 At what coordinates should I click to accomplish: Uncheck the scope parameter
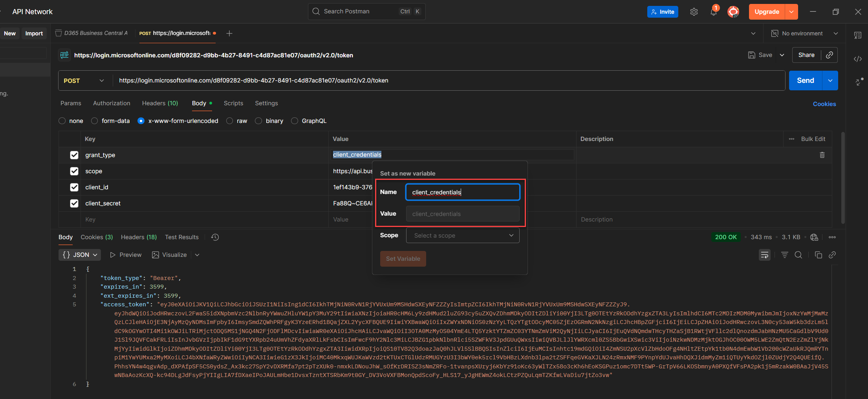(74, 171)
